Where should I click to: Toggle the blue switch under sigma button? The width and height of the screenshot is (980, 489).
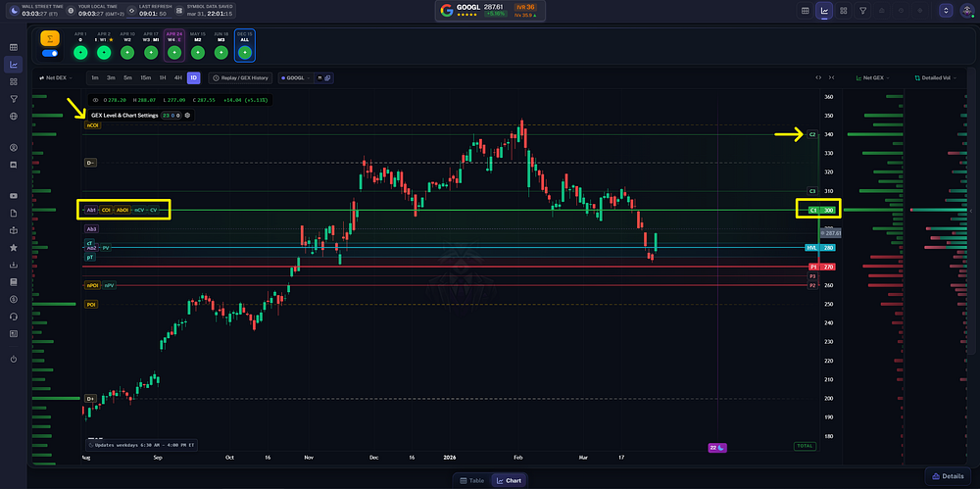pyautogui.click(x=50, y=53)
